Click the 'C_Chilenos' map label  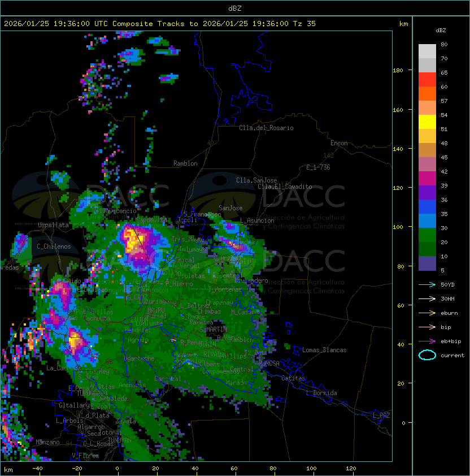pyautogui.click(x=54, y=246)
